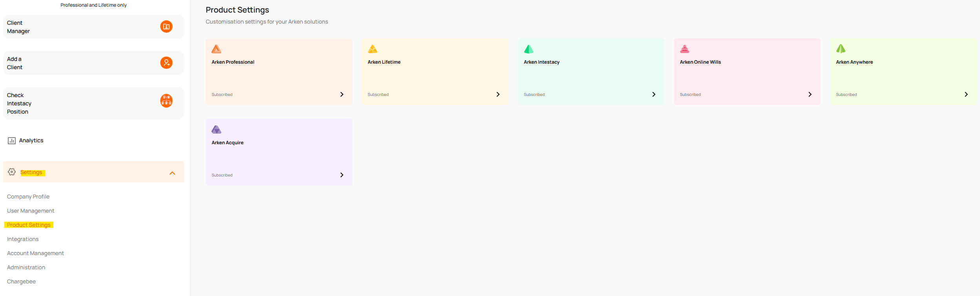Screen dimensions: 980x296
Task: Click the Arken Online Wills pink logo
Action: pos(684,49)
